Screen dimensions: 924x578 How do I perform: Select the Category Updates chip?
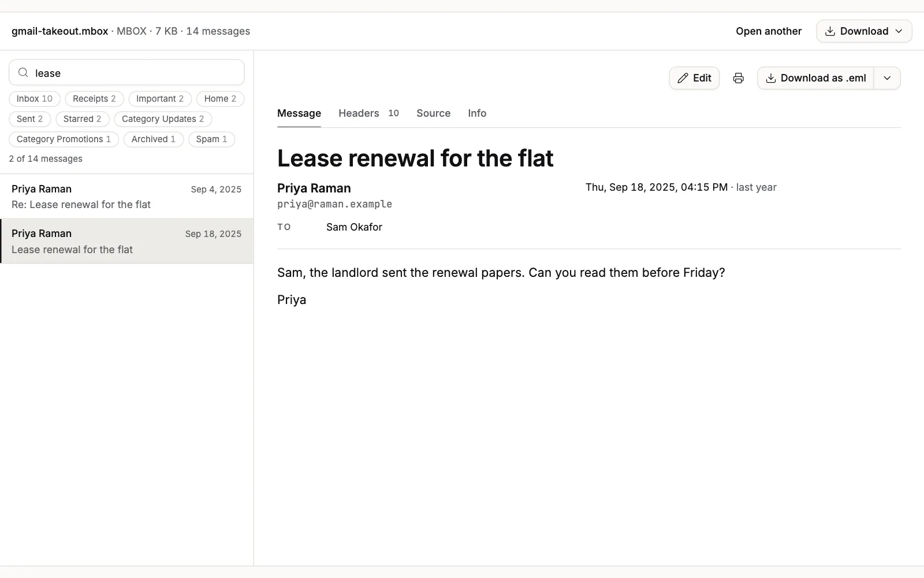pyautogui.click(x=163, y=119)
